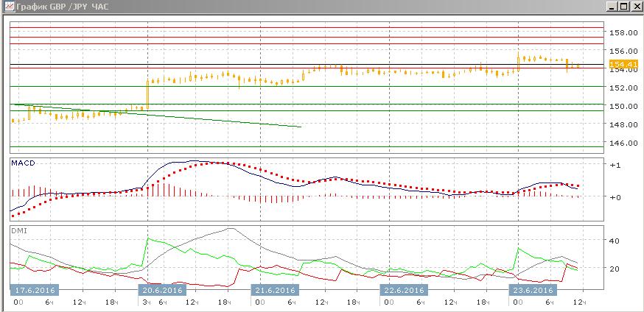Click the 158.00 price axis label
The width and height of the screenshot is (644, 312).
[x=625, y=32]
